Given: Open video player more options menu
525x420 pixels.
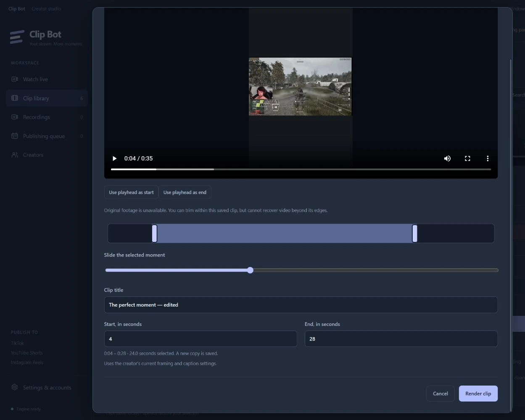Looking at the screenshot, I should click(x=488, y=158).
